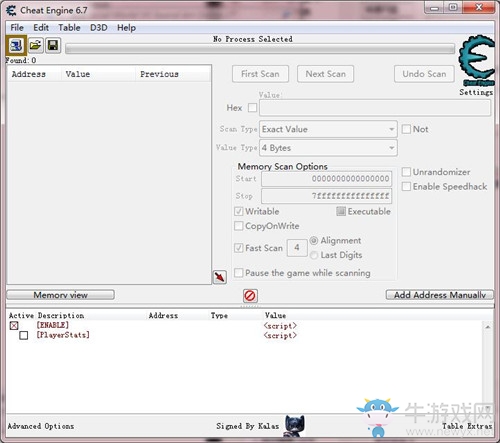Click the Kalas signature mascot image
The width and height of the screenshot is (500, 443).
294,426
